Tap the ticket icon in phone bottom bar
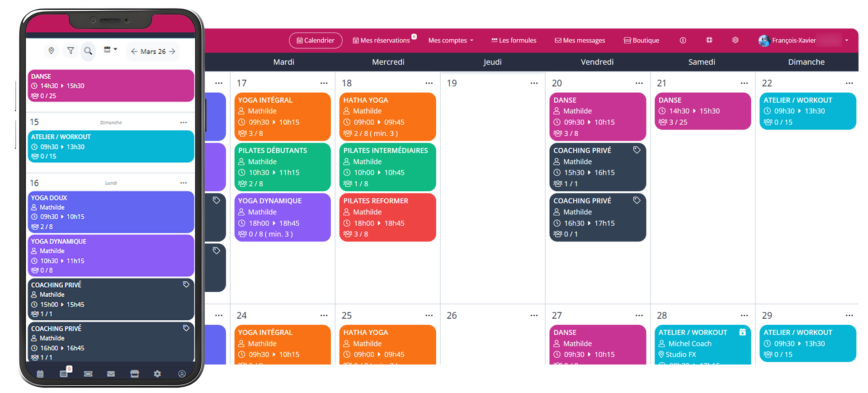 [88, 374]
